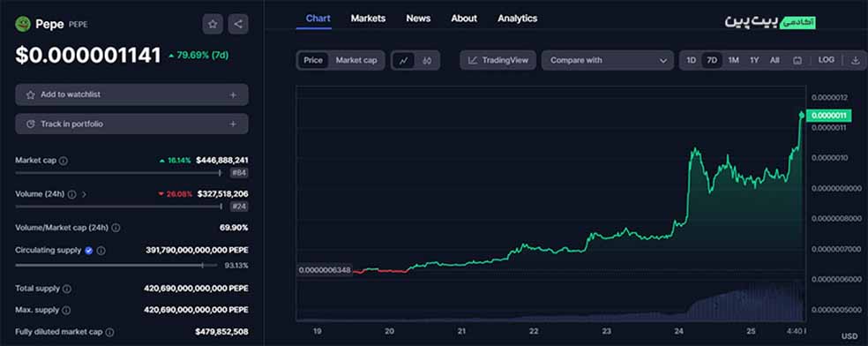Click the Circulating supply 93.13% progress bar

click(x=116, y=265)
